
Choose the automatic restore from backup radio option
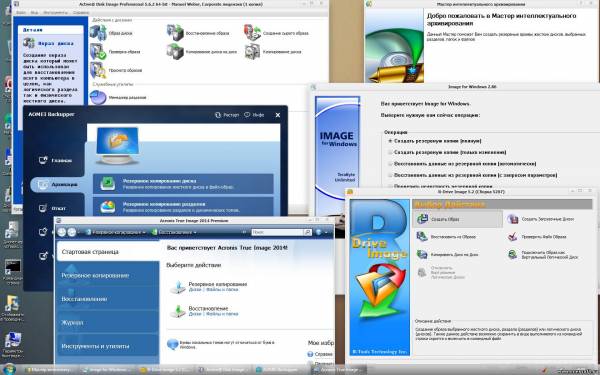(390, 164)
